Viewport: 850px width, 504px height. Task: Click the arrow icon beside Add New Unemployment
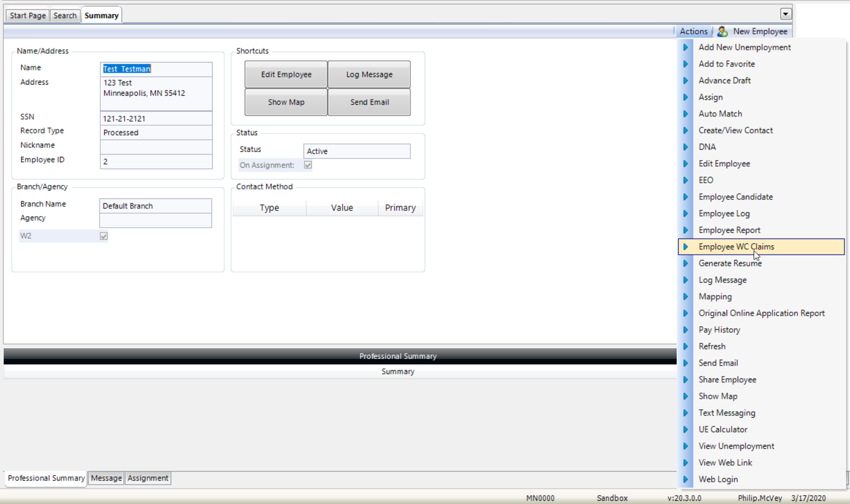(686, 48)
